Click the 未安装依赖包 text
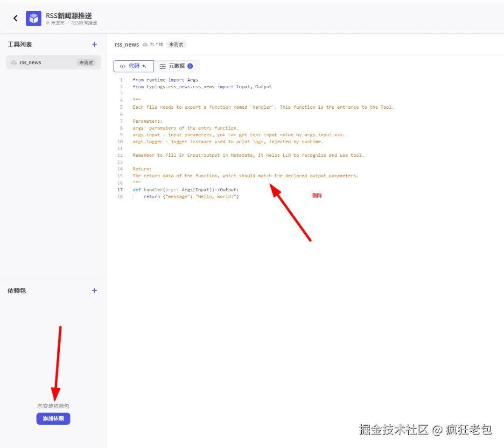Viewport: 504px width, 448px height. (53, 406)
